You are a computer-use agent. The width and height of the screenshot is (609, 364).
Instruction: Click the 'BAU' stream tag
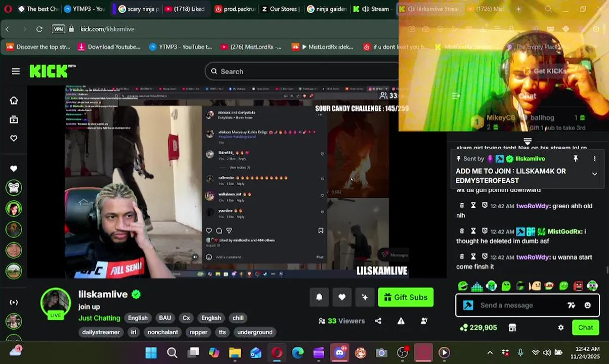(165, 318)
